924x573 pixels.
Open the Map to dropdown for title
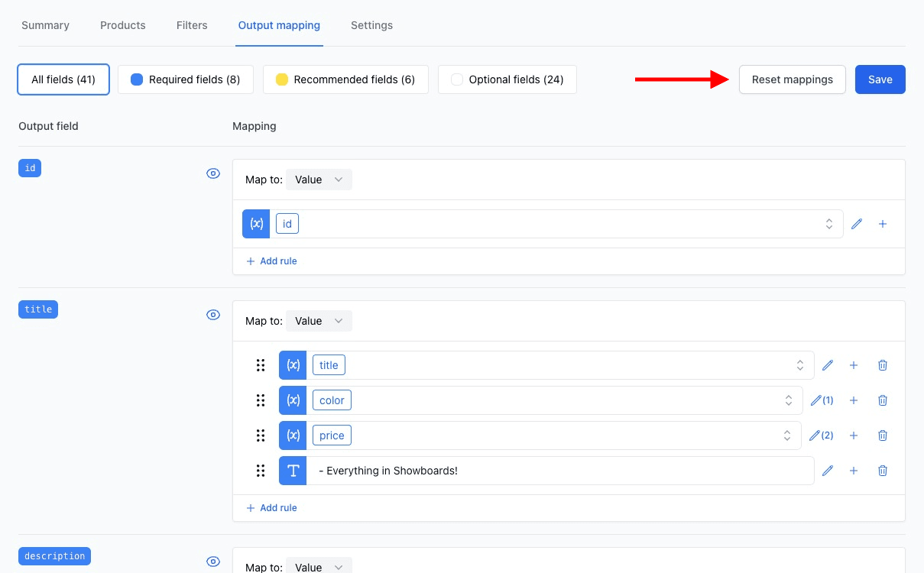[319, 321]
